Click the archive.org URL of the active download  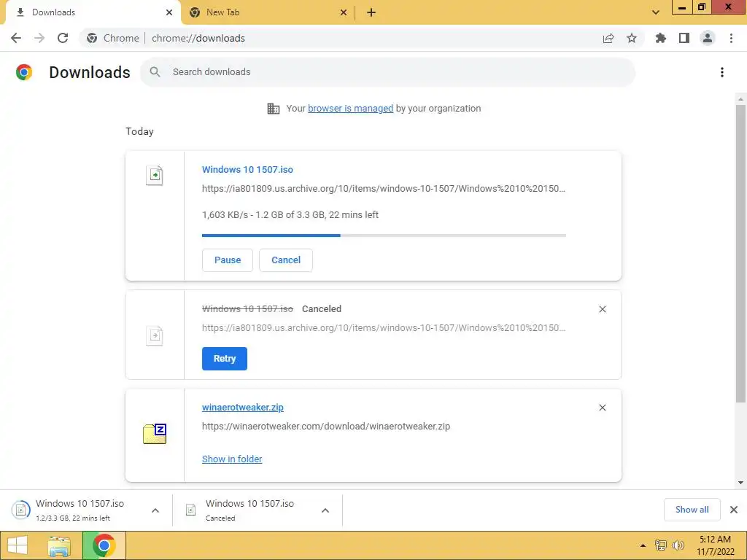coord(384,189)
